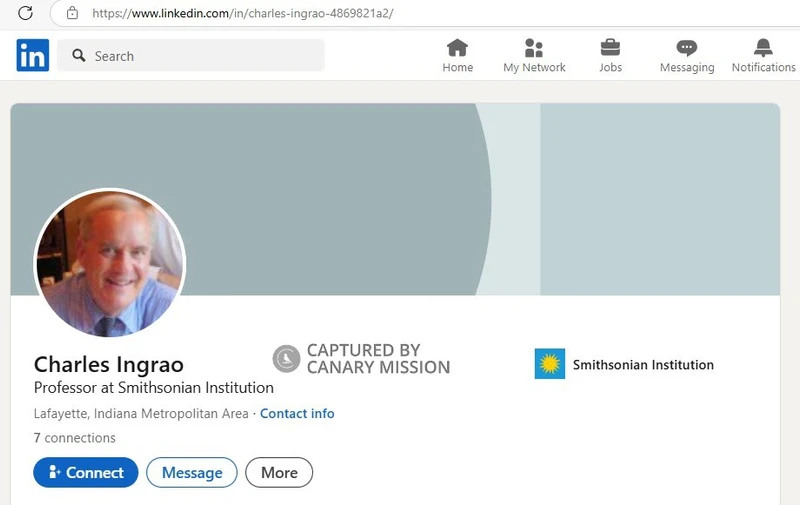Open Messaging from the top navigation
800x505 pixels.
686,49
